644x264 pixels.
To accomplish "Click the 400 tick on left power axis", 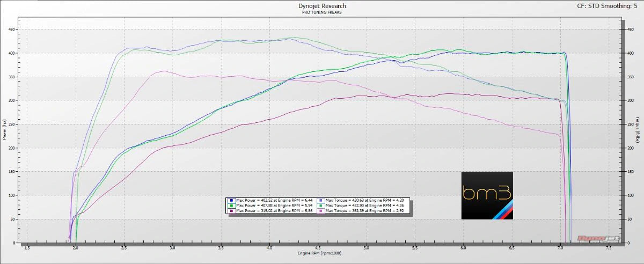I will [12, 53].
